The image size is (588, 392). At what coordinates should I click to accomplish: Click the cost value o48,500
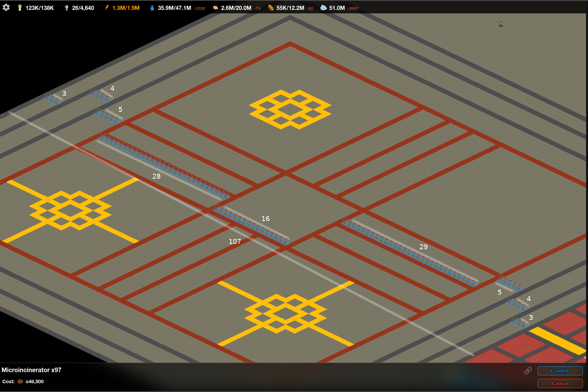[34, 381]
